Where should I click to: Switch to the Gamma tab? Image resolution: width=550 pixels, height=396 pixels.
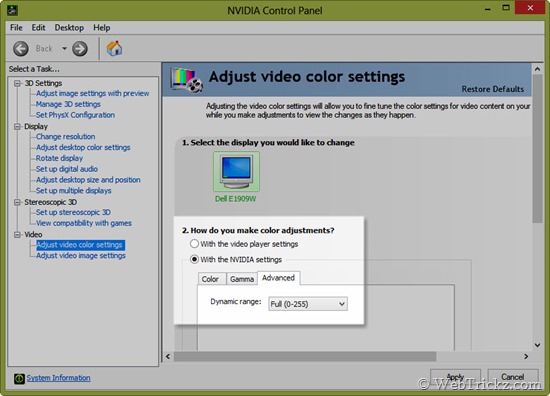242,279
